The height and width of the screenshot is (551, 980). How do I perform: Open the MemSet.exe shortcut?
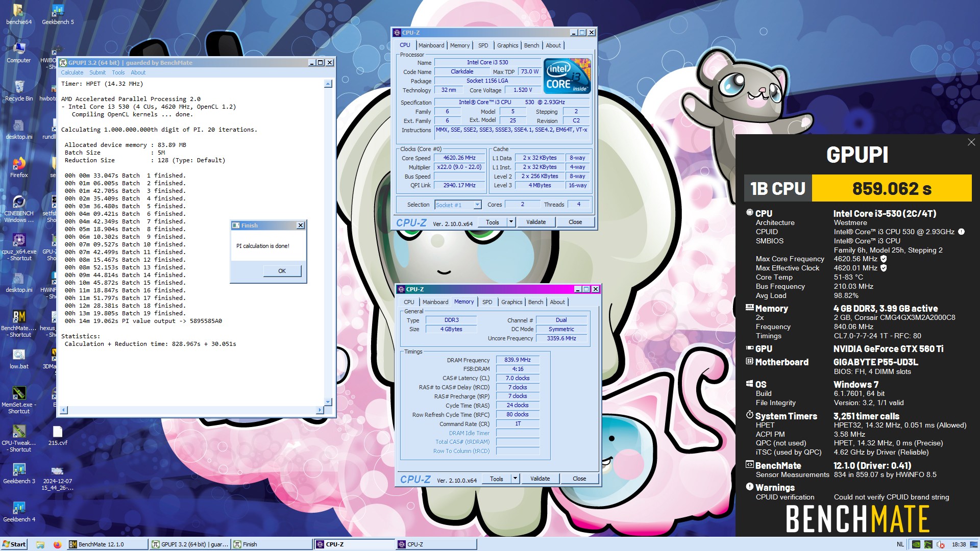click(19, 400)
